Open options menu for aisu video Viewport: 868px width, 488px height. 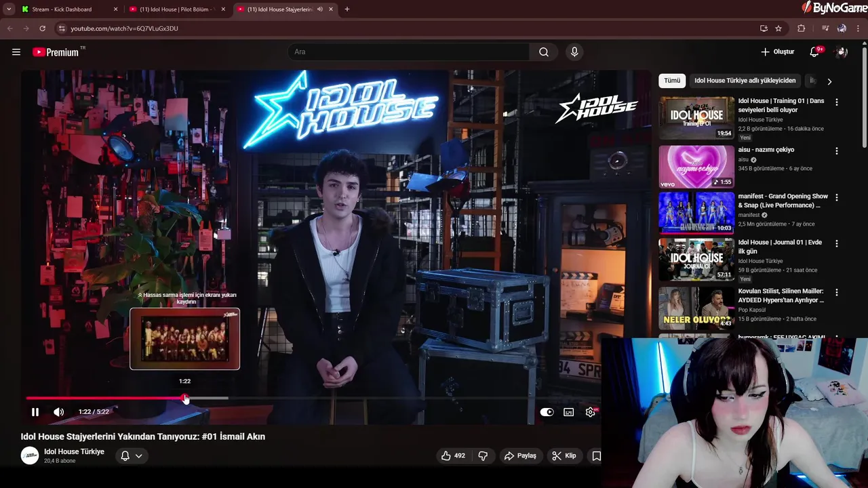tap(836, 151)
